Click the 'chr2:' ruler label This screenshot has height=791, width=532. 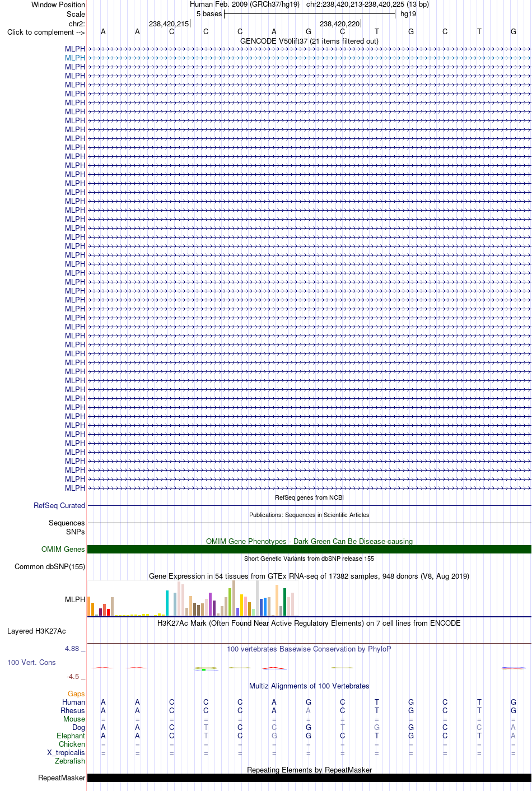pyautogui.click(x=77, y=24)
